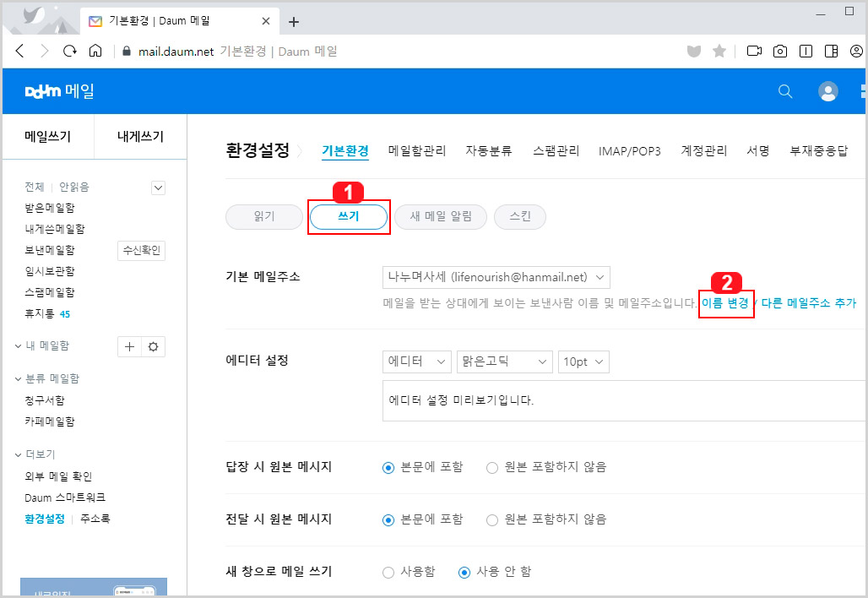Screen dimensions: 868x598
Task: Open 보낸메일함 folder
Action: click(50, 250)
